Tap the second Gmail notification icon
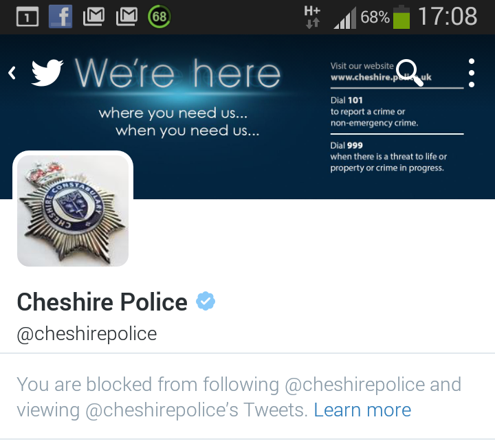Screen dimensions: 495x448 click(x=126, y=16)
